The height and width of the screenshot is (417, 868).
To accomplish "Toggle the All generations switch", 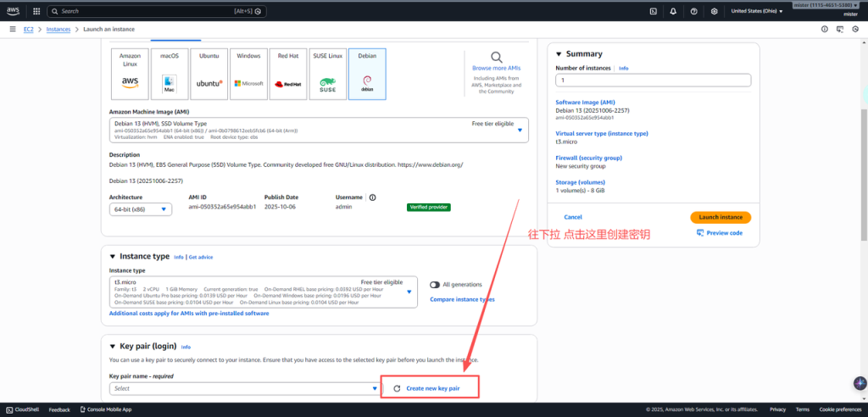I will (435, 285).
